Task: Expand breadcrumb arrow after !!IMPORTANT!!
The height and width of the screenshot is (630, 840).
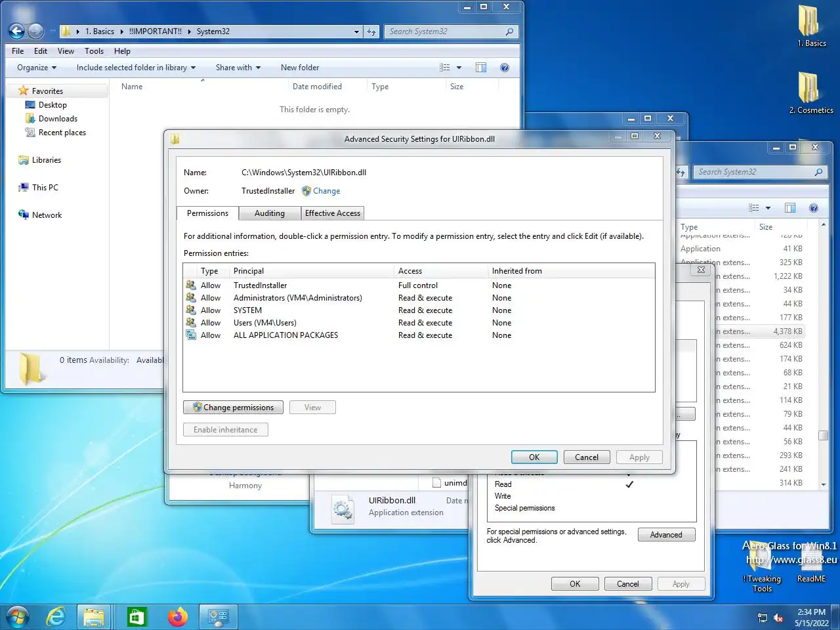Action: point(190,31)
